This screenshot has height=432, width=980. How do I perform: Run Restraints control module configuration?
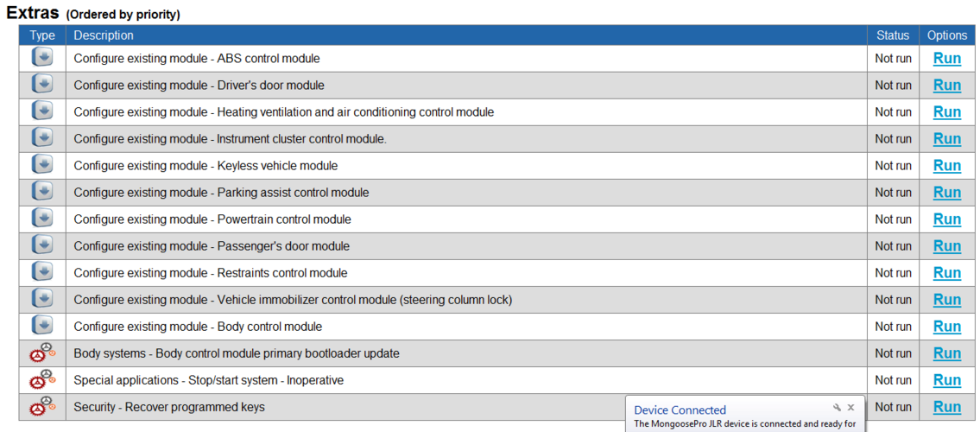pyautogui.click(x=947, y=272)
